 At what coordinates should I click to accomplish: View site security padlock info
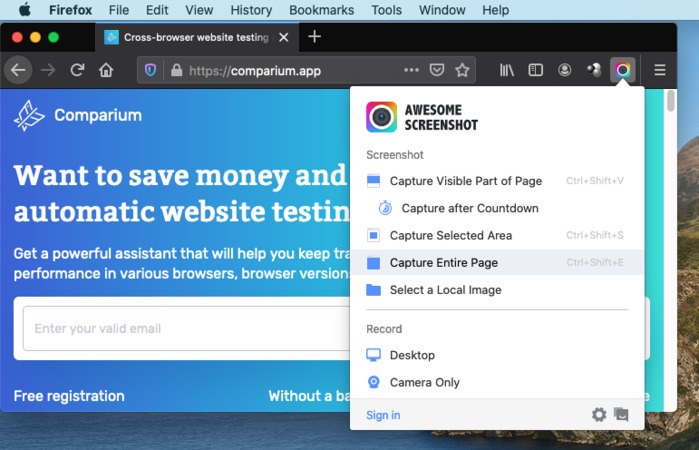[x=177, y=70]
